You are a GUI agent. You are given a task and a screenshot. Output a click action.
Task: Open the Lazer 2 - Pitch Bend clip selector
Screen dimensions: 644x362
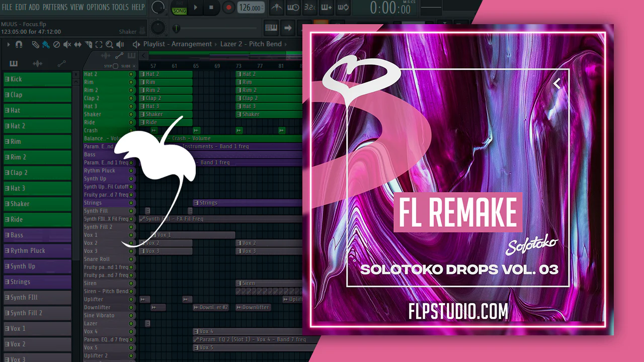pos(251,44)
